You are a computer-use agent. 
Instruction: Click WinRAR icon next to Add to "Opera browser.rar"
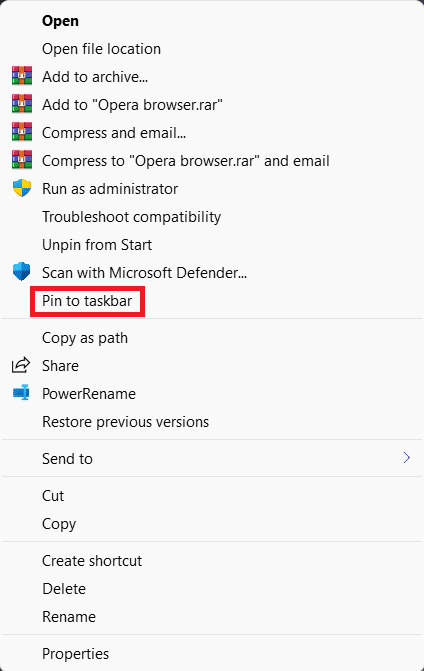[x=22, y=104]
